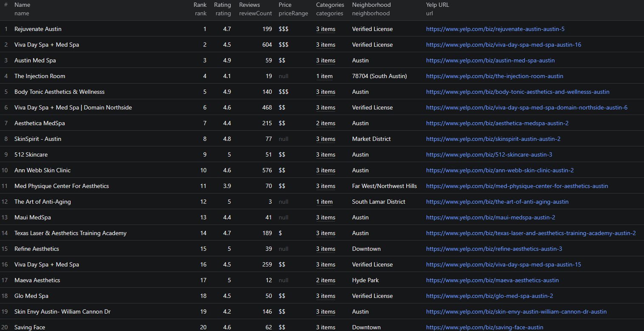Select the review count "604" cell
The image size is (644, 331).
[267, 45]
